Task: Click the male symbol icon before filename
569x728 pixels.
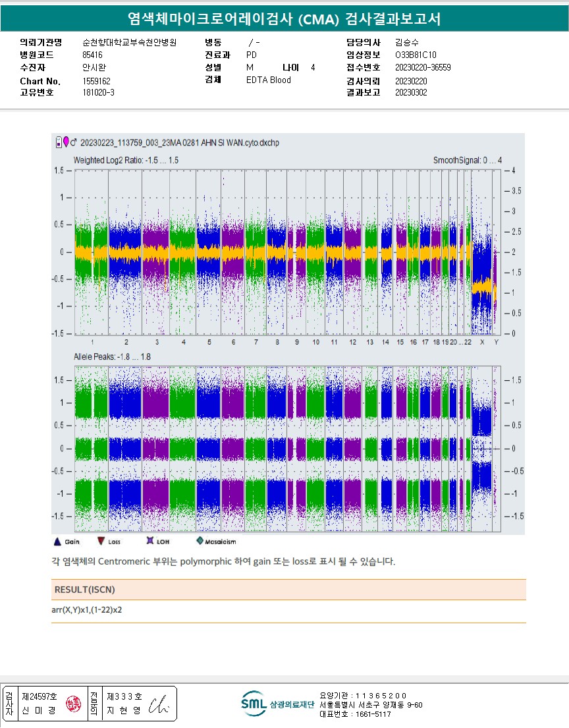Action: tap(74, 142)
